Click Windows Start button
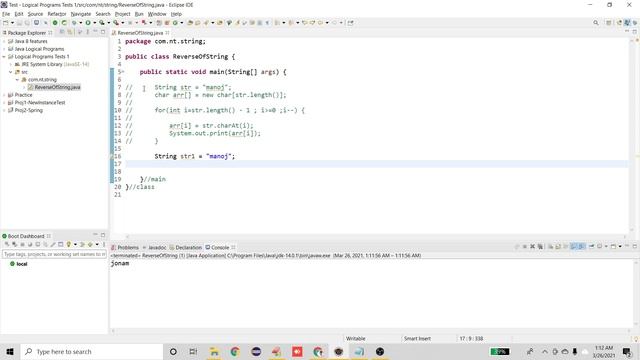The width and height of the screenshot is (640, 360). [10, 351]
